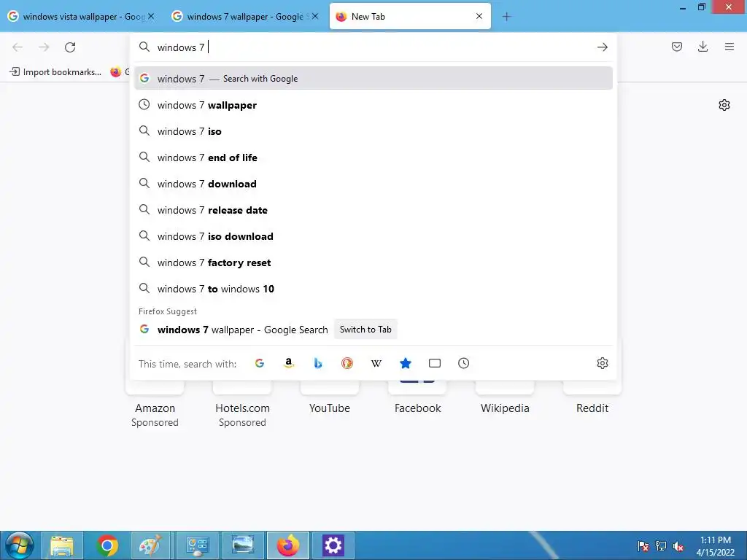The height and width of the screenshot is (560, 747).
Task: Open the purple gear app in taskbar
Action: point(333,545)
